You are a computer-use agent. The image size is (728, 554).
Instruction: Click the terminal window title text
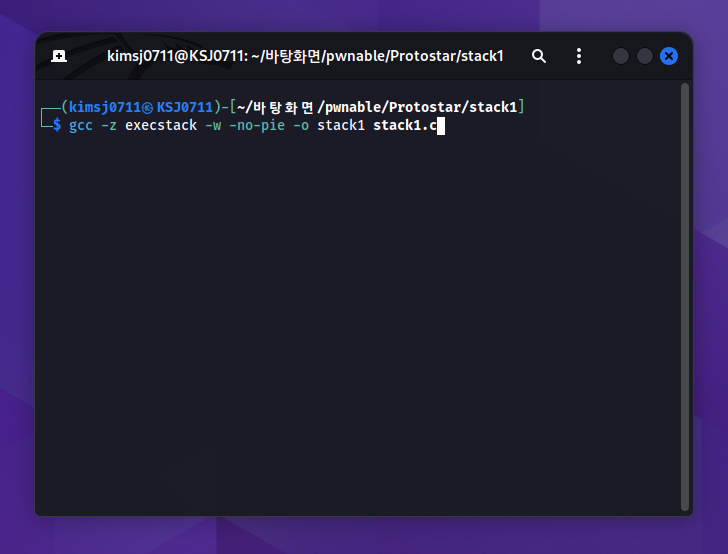click(305, 56)
